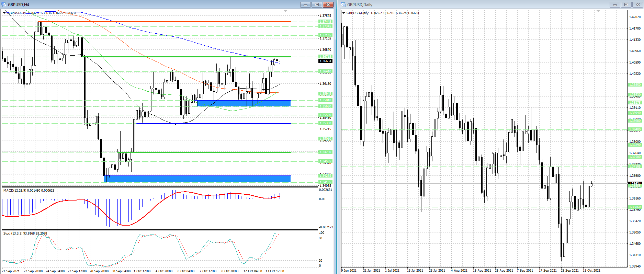Select the orange horizontal line at 1.37445
The width and height of the screenshot is (644, 274).
(165, 22)
